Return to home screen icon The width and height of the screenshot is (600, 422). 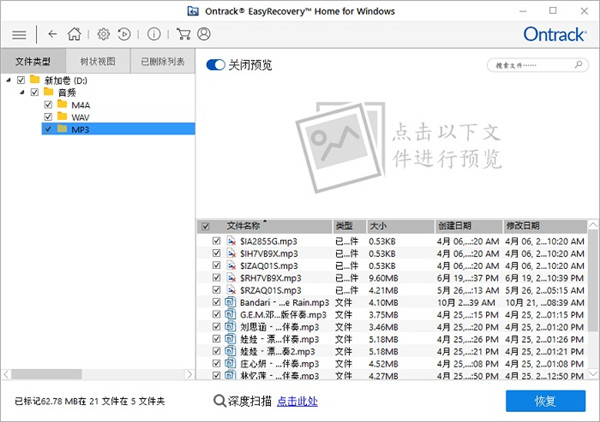pyautogui.click(x=74, y=34)
